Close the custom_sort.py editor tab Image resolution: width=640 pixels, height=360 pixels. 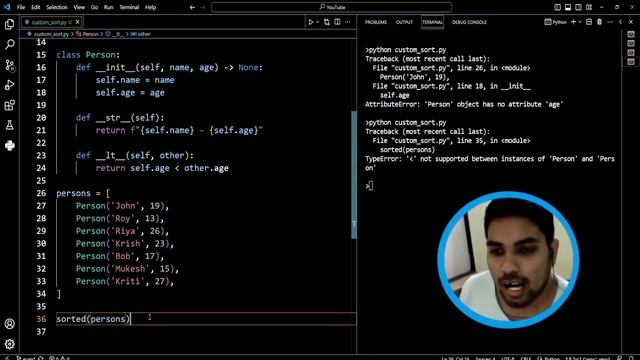tap(78, 22)
